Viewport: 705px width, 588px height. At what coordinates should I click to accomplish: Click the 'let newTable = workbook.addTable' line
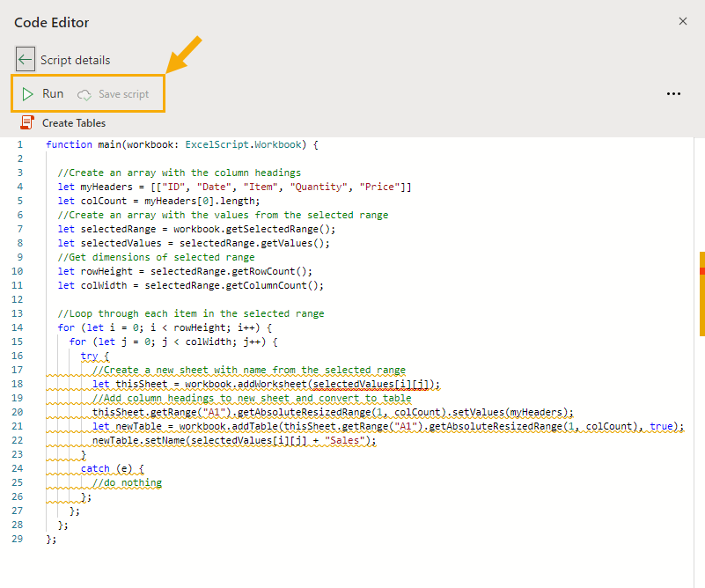388,426
